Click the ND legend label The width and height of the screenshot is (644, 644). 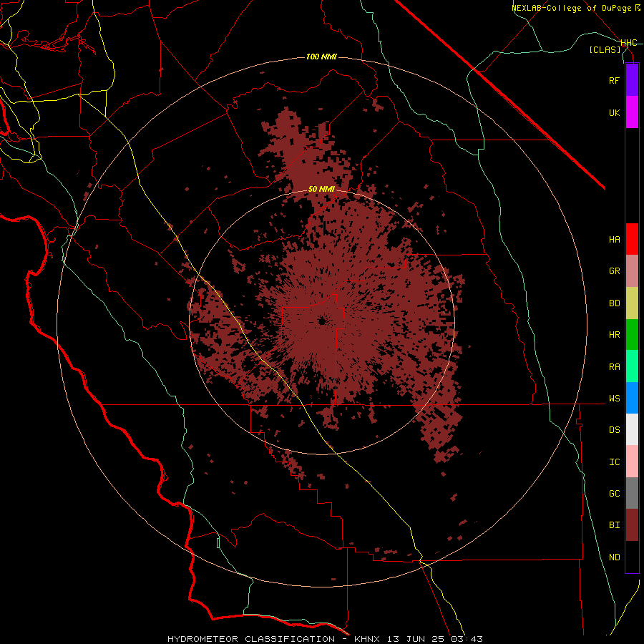click(x=615, y=557)
